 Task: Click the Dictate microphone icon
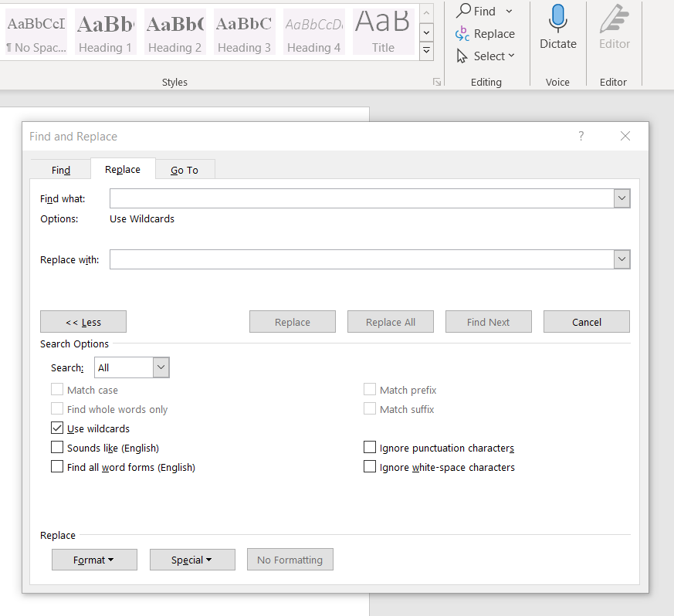tap(557, 19)
